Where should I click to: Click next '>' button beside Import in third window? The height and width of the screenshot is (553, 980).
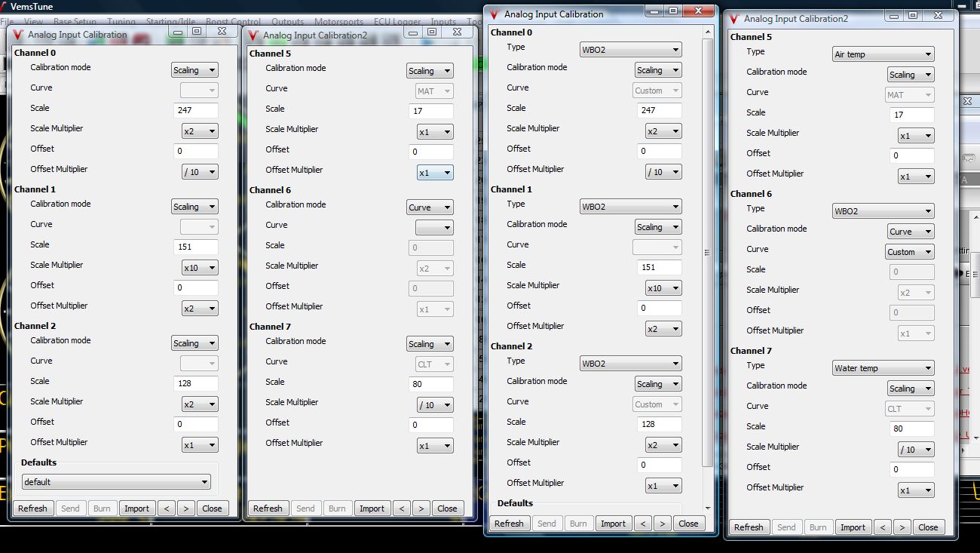pos(663,524)
